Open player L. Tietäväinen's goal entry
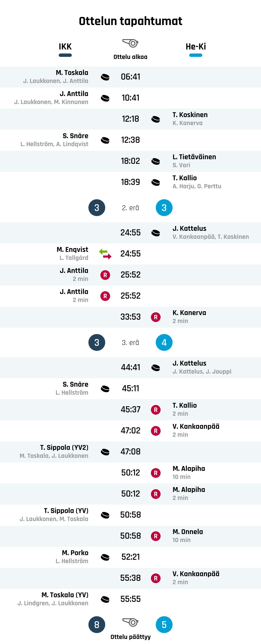 (194, 157)
